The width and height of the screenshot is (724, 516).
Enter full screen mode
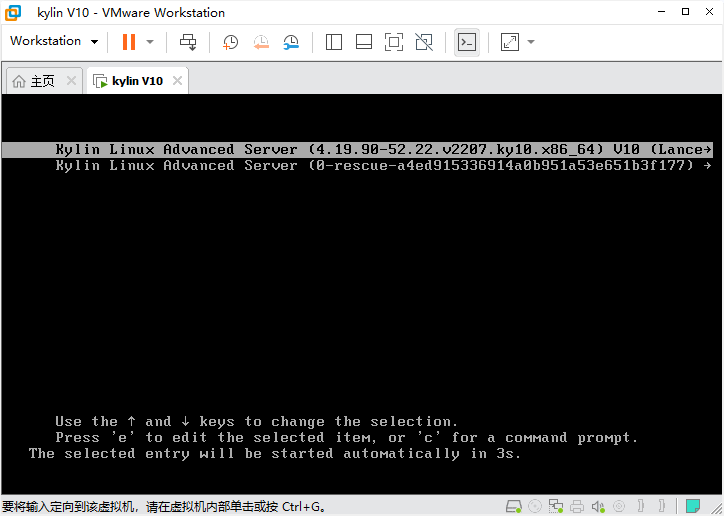tap(394, 42)
